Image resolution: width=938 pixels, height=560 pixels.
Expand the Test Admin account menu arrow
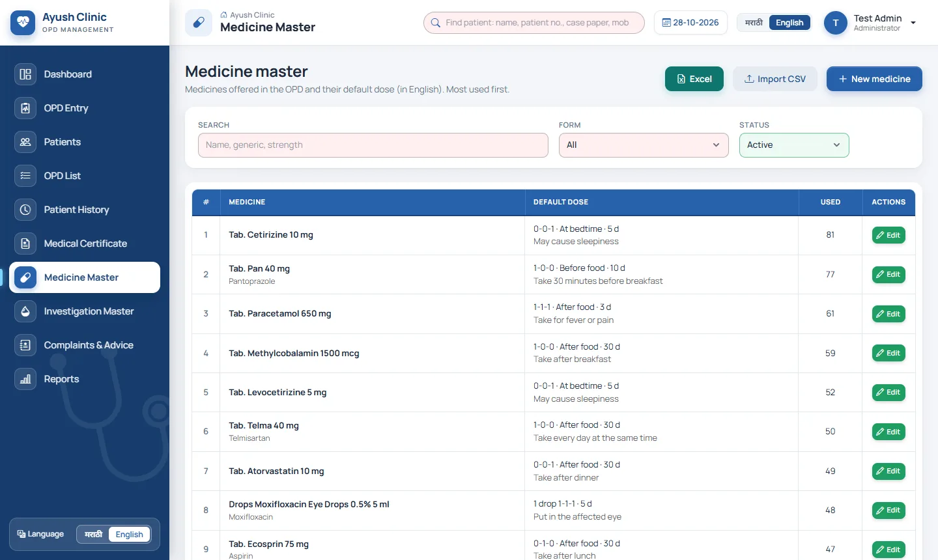(913, 23)
